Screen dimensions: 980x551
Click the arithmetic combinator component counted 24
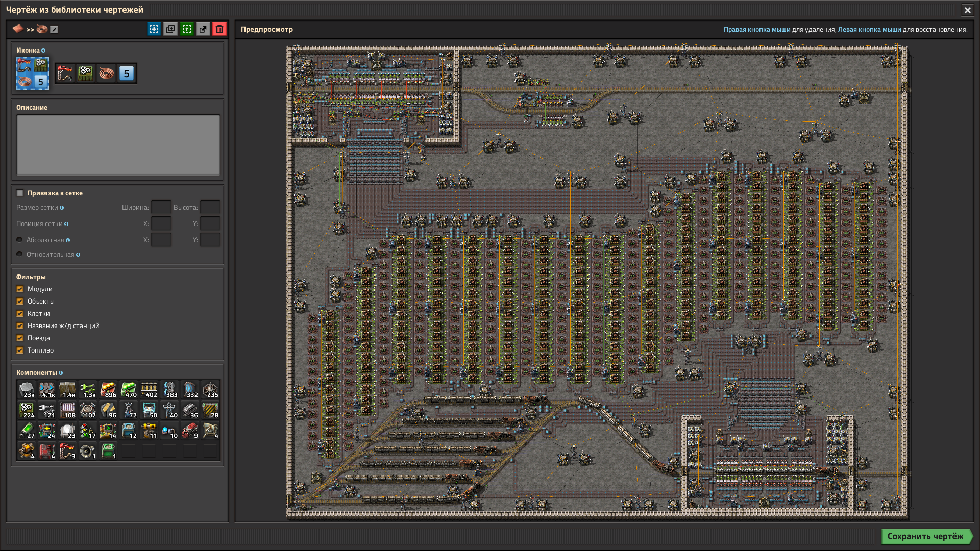[x=47, y=431]
